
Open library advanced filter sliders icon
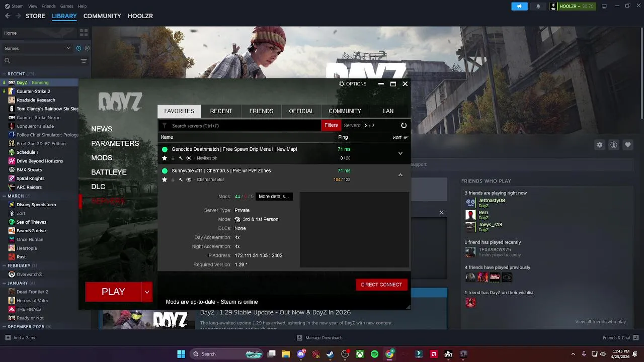click(x=84, y=61)
